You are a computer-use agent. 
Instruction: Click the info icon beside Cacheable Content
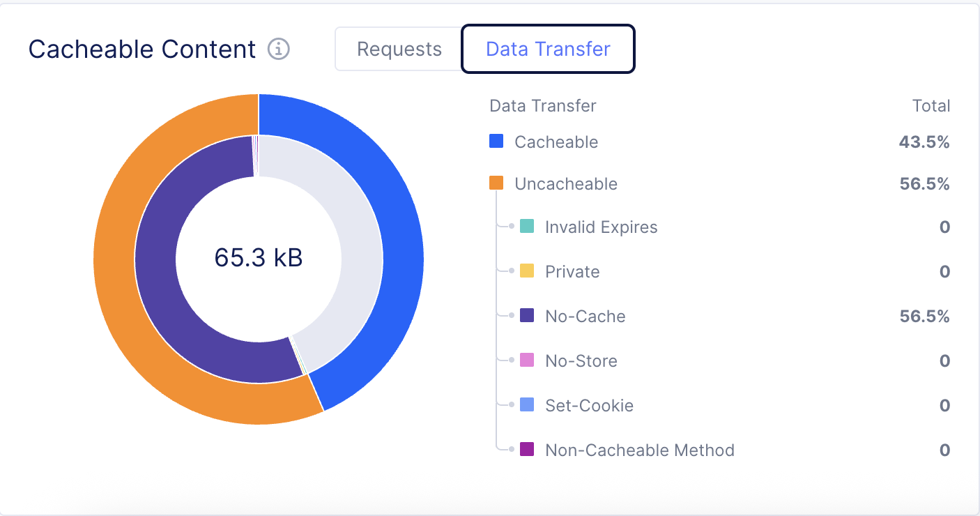[x=279, y=49]
